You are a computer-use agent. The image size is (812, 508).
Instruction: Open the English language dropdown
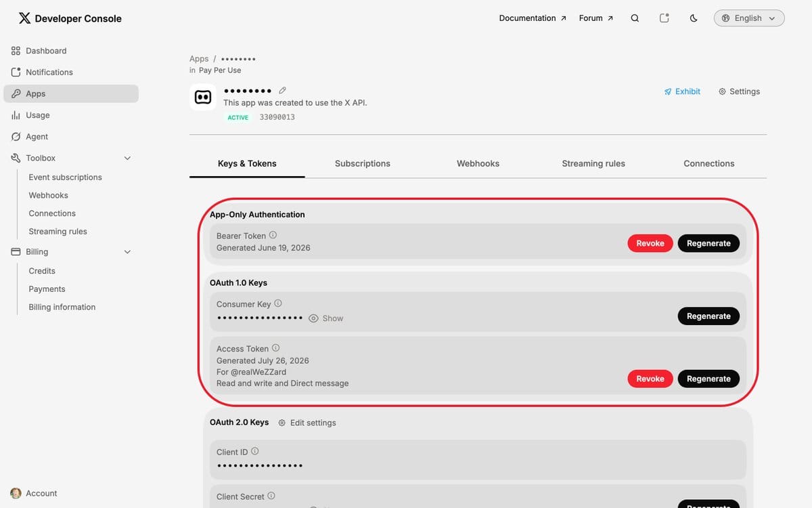[749, 18]
